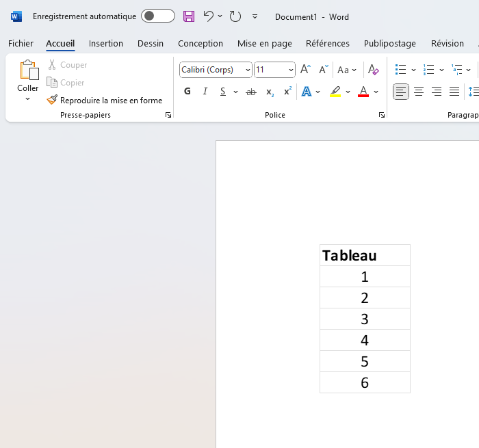
Task: Open the Insertion tab
Action: (106, 44)
